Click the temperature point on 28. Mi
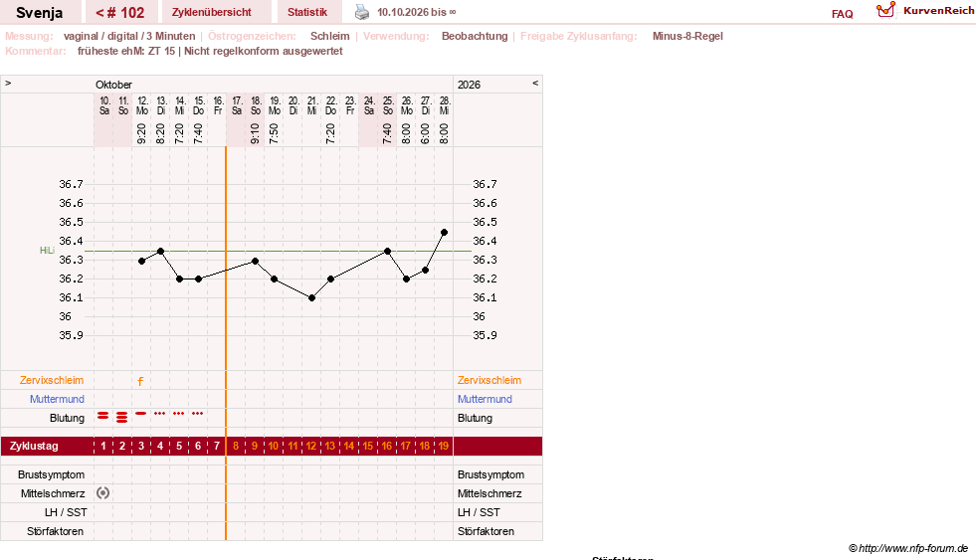This screenshot has width=976, height=560. 444,232
